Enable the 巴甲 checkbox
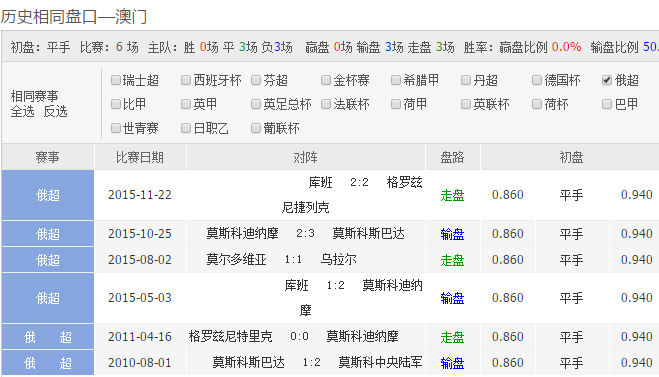Viewport: 659px width, 377px height. 607,104
